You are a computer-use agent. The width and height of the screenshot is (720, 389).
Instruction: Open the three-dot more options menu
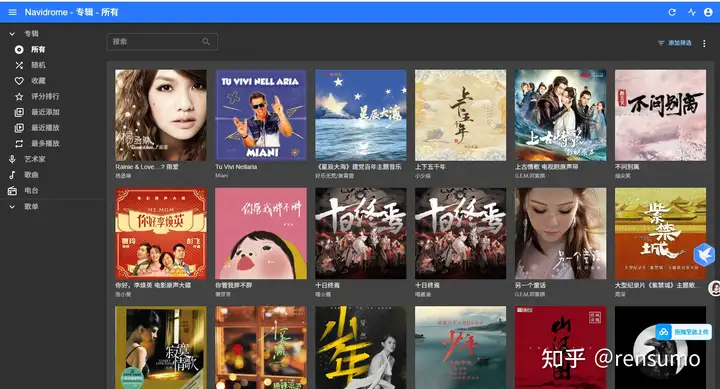[x=704, y=43]
